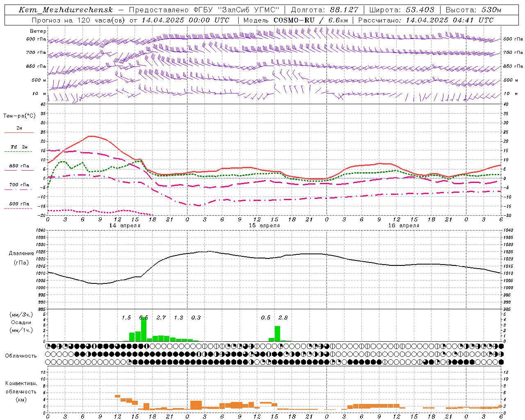The image size is (525, 420).
Task: Click the 0.5 precipitation value
Action: click(266, 317)
